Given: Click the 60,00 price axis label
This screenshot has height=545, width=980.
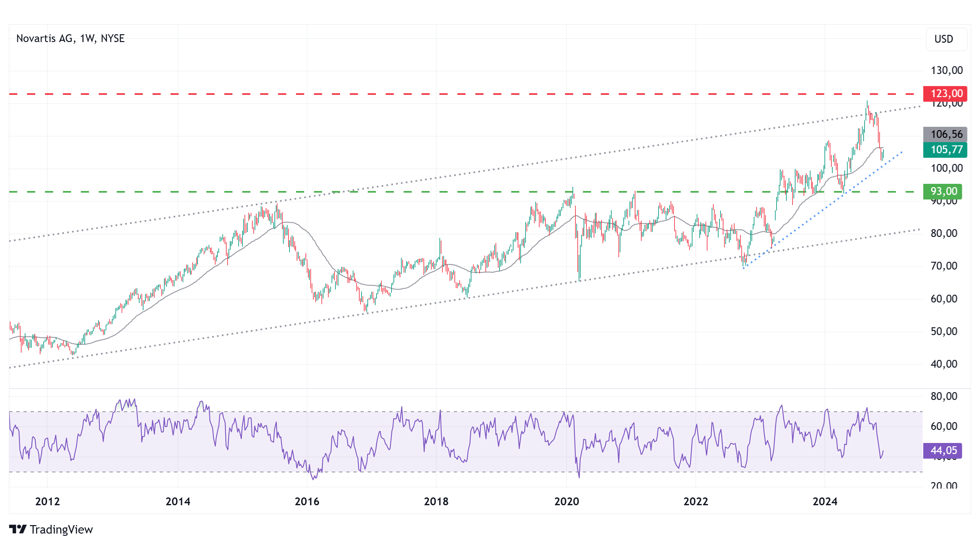Looking at the screenshot, I should [x=944, y=299].
